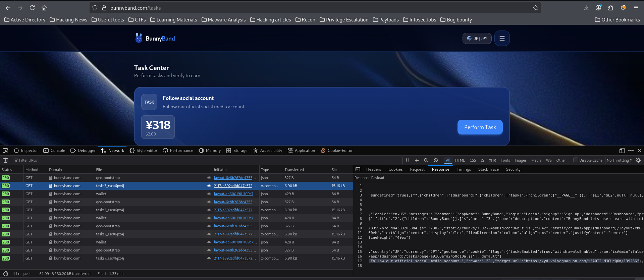Click the BunnyBand name in the header

160,39
